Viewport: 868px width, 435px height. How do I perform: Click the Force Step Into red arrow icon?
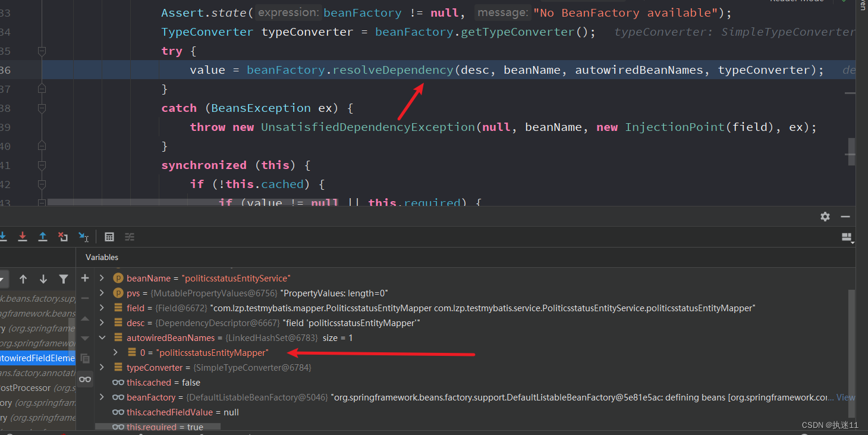23,237
